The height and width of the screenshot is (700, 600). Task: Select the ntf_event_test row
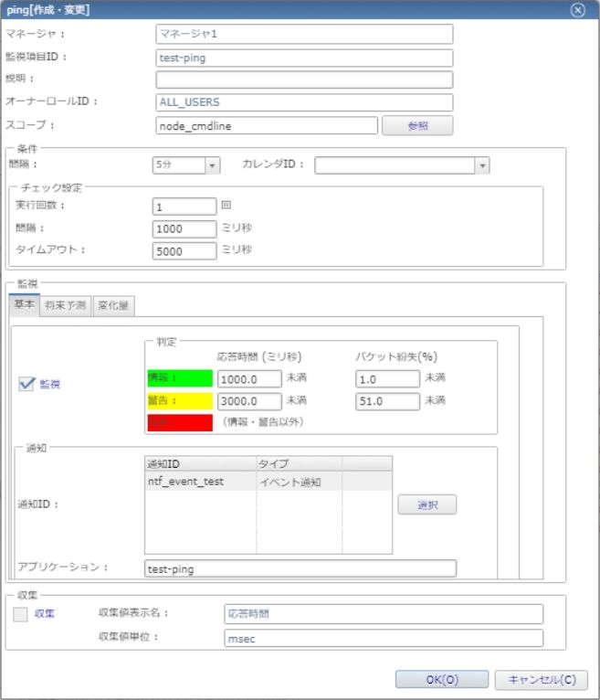pyautogui.click(x=268, y=482)
